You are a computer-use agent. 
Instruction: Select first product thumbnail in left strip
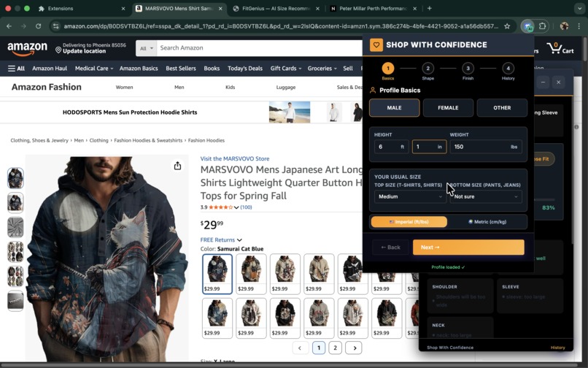pyautogui.click(x=15, y=178)
